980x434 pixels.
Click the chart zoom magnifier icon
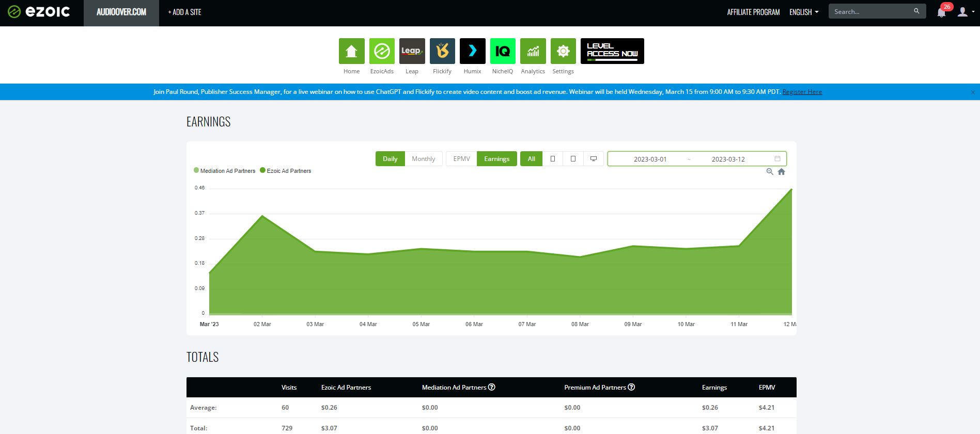770,172
